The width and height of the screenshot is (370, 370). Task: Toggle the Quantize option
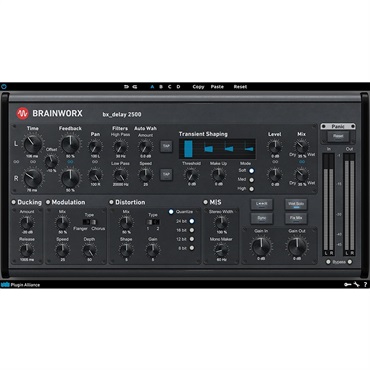[x=171, y=212]
